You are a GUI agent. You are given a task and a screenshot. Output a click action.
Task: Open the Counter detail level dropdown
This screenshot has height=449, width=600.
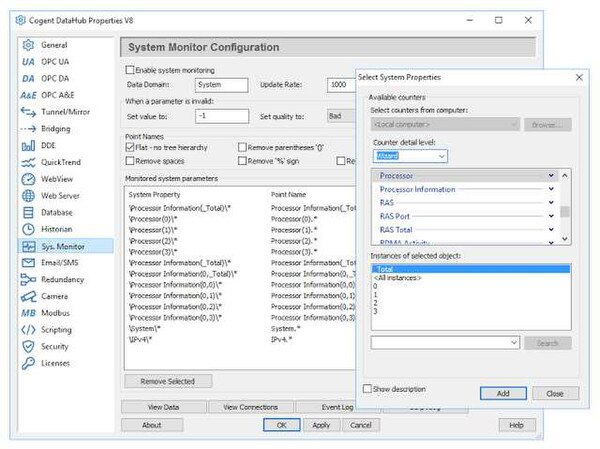coord(410,156)
